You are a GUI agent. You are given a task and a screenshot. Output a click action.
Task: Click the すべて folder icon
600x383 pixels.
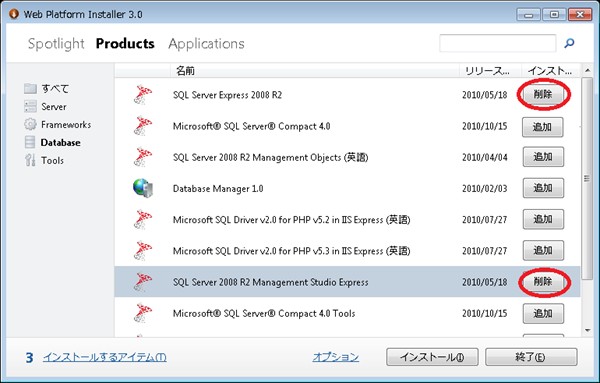(x=30, y=88)
